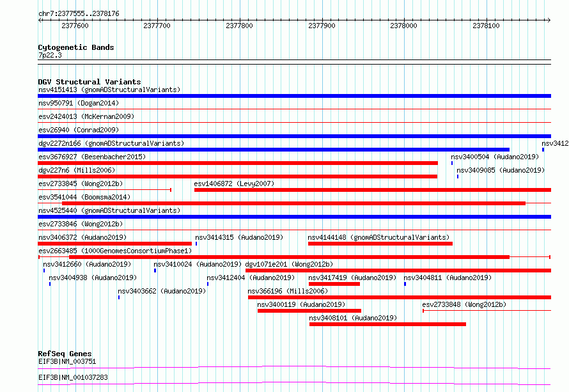Open the nsv3404811 (Audano2019) label
Image resolution: width=569 pixels, height=392 pixels.
448,278
